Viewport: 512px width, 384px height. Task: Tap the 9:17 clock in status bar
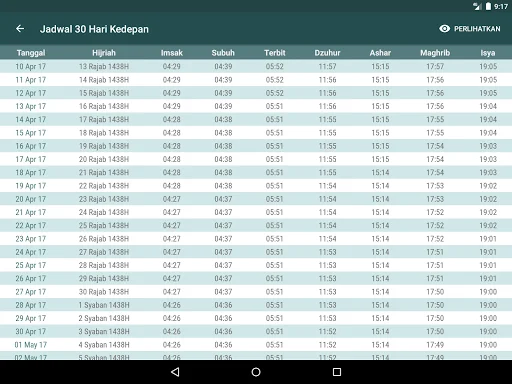(x=501, y=7)
